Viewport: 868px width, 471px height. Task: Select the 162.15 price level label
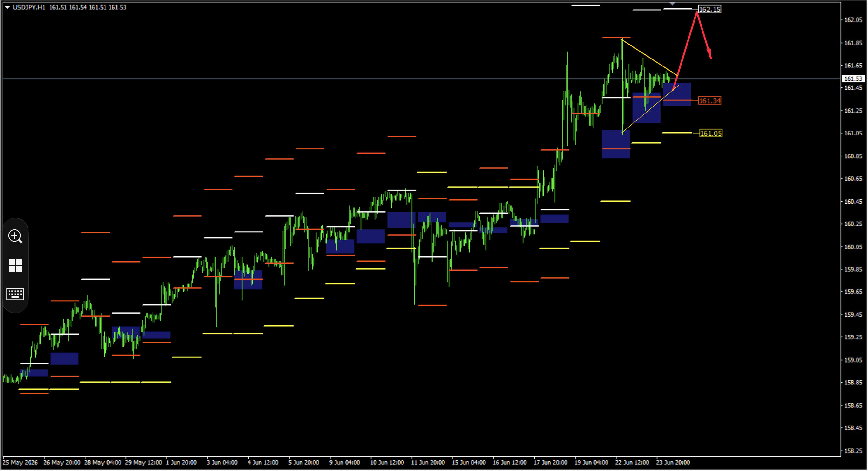click(709, 10)
